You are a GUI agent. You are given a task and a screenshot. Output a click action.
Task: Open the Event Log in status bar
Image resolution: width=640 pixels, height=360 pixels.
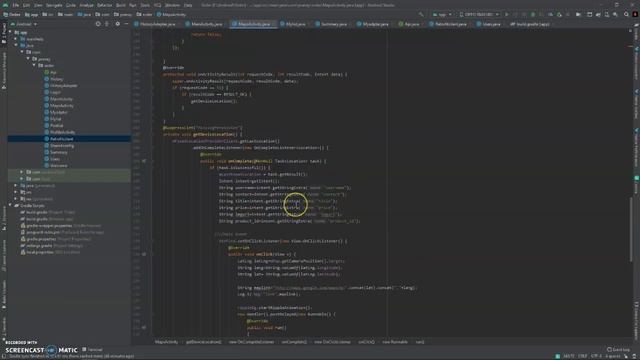point(618,349)
